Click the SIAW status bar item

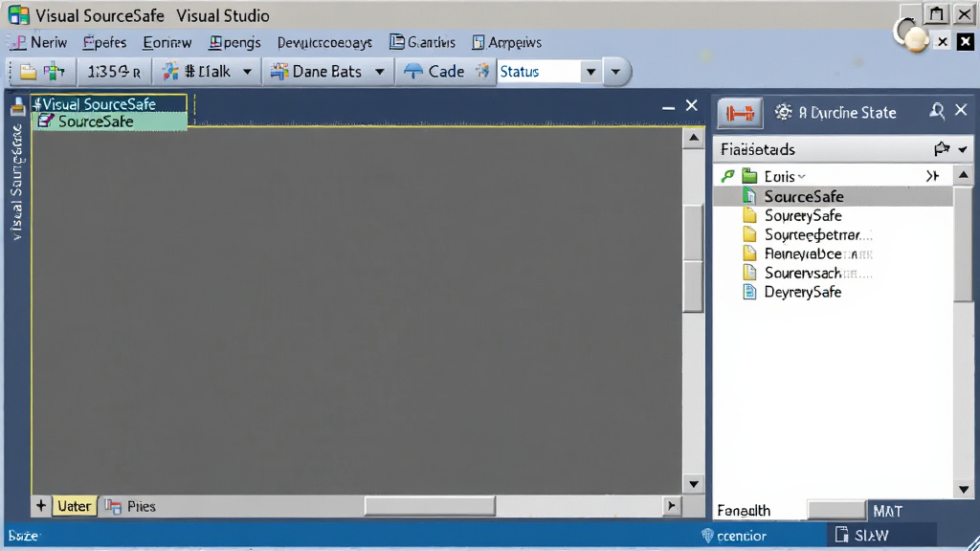pyautogui.click(x=862, y=536)
